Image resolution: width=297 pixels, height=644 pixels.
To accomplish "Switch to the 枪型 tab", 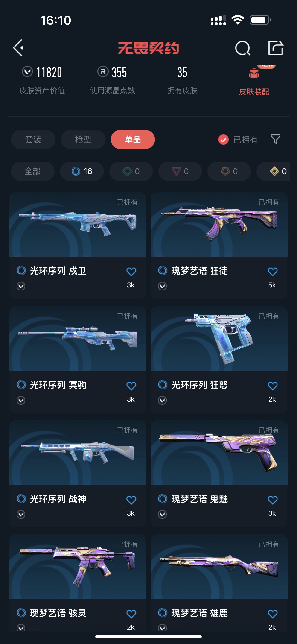I will pos(83,139).
